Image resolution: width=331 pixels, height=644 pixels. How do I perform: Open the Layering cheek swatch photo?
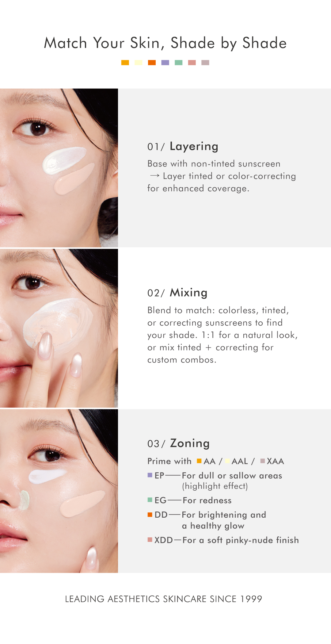[x=59, y=168]
